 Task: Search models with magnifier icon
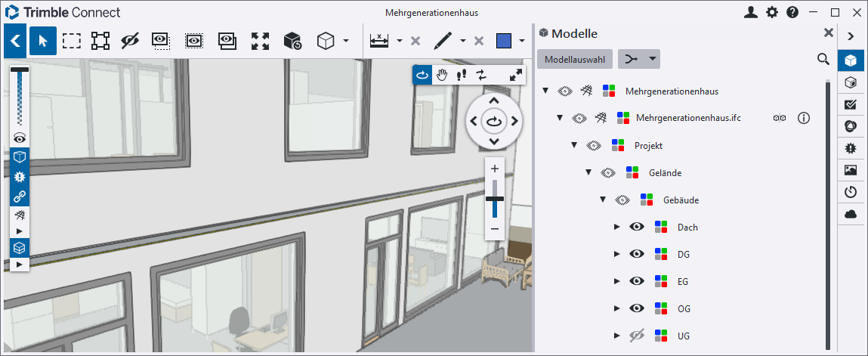pos(823,59)
